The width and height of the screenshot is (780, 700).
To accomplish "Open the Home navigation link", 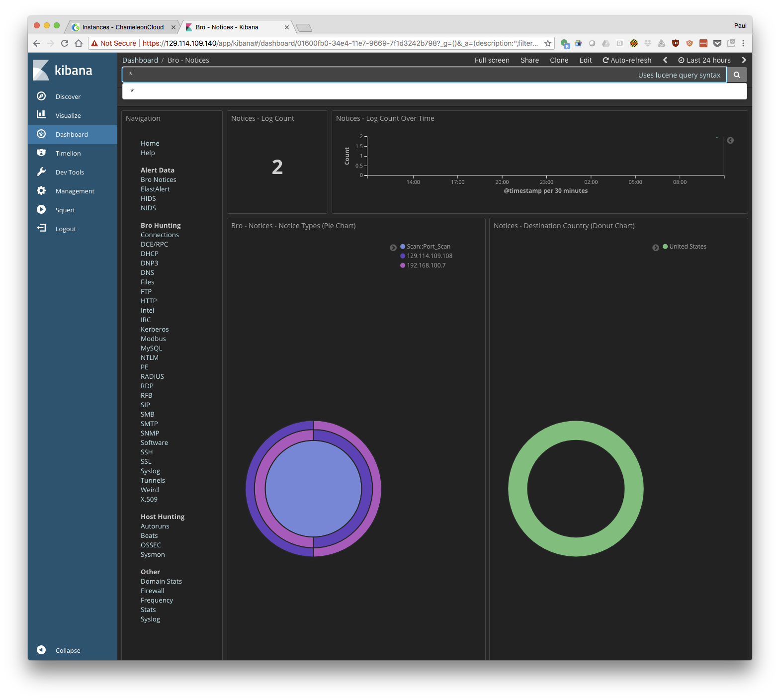I will tap(150, 143).
